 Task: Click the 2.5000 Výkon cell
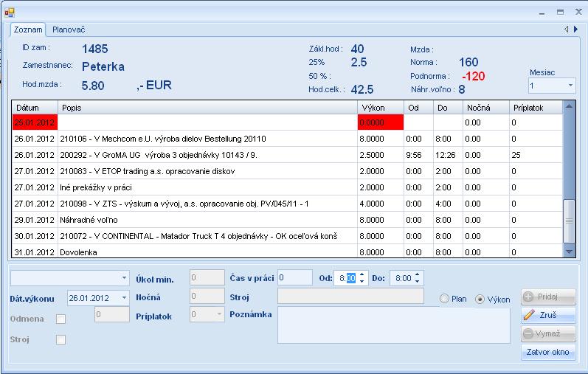click(x=380, y=155)
